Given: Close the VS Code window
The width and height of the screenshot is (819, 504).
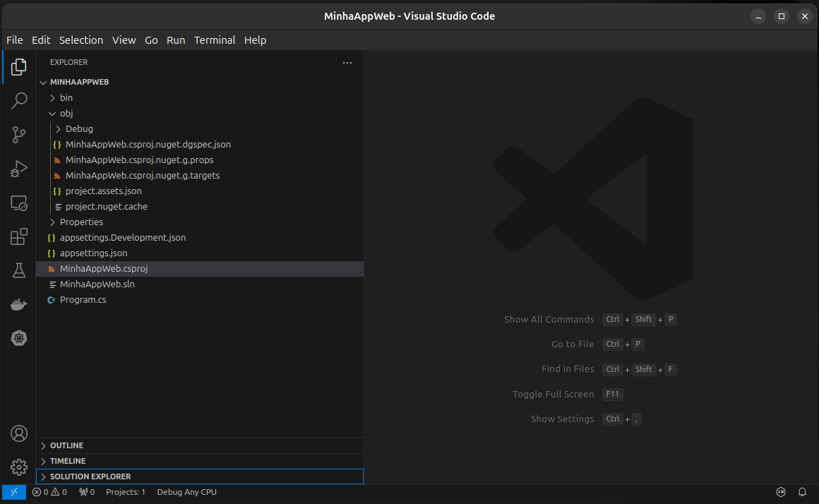Looking at the screenshot, I should coord(805,16).
